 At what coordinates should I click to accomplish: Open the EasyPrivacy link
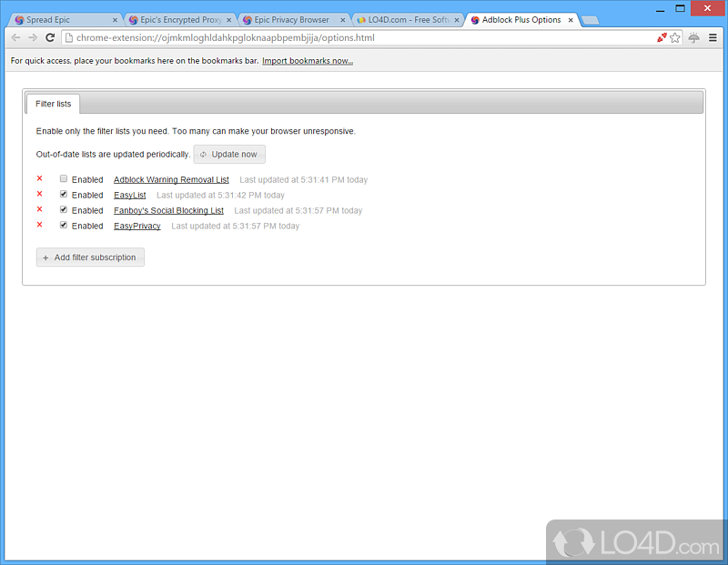(137, 226)
